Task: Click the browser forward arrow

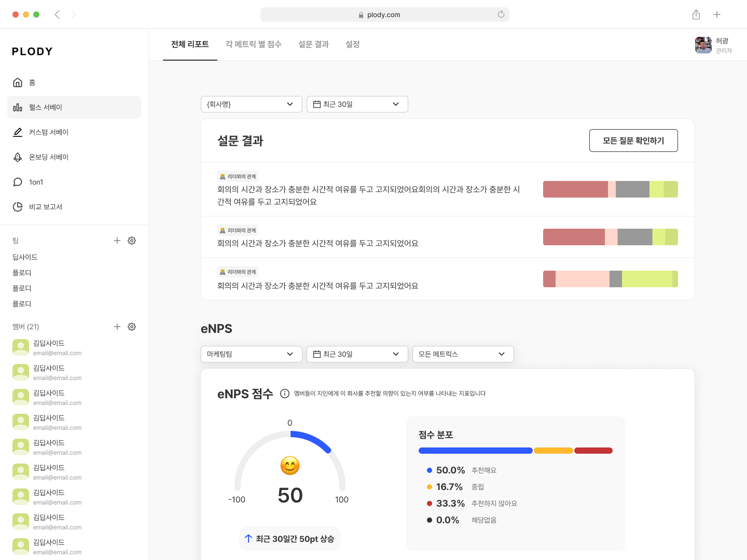Action: click(74, 15)
